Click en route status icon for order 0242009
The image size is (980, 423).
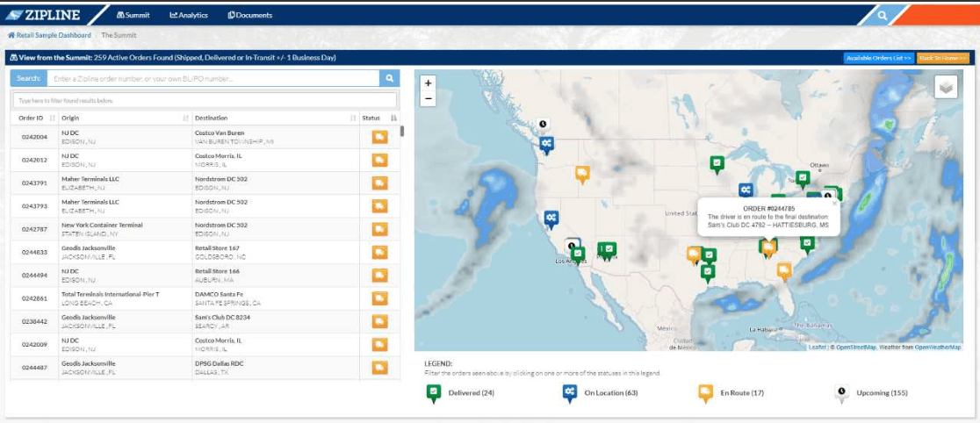point(379,344)
